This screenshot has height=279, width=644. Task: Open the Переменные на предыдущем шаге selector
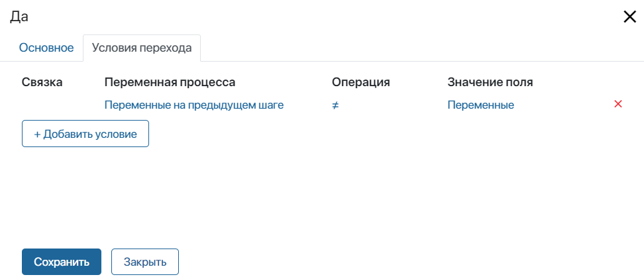point(194,105)
